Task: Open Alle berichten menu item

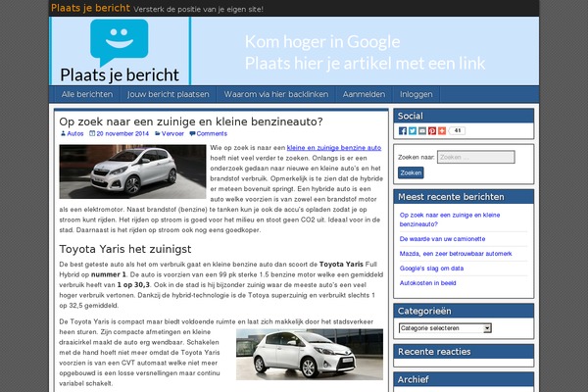Action: (x=87, y=94)
